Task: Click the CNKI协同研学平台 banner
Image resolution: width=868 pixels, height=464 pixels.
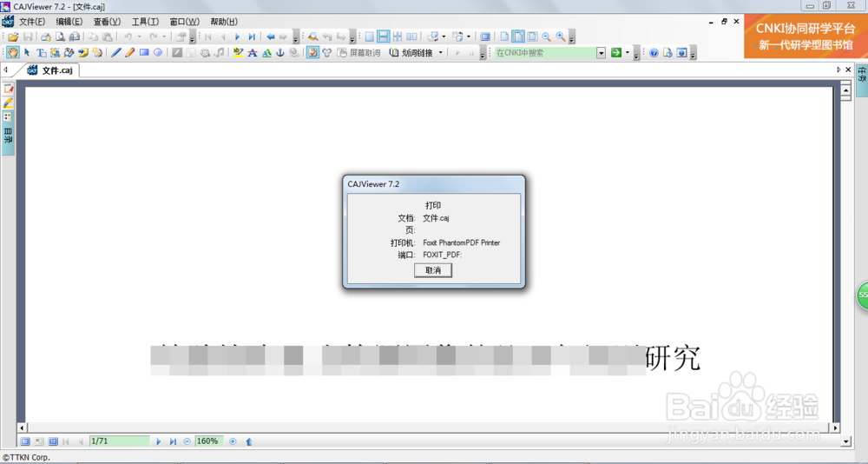Action: [806, 36]
